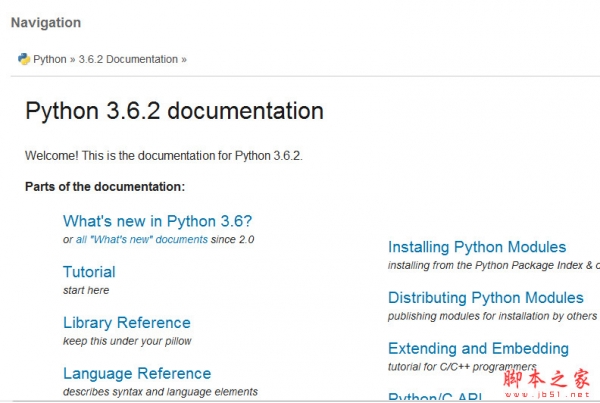Open What's new in Python 3.6?

(158, 221)
